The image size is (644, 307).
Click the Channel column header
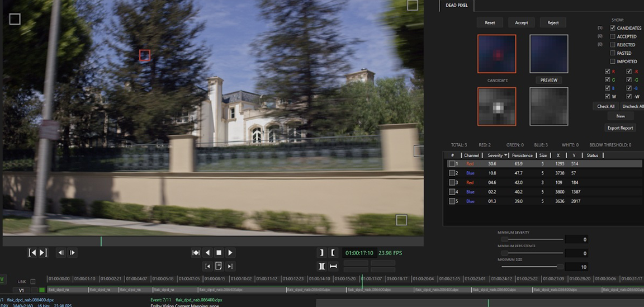(472, 155)
